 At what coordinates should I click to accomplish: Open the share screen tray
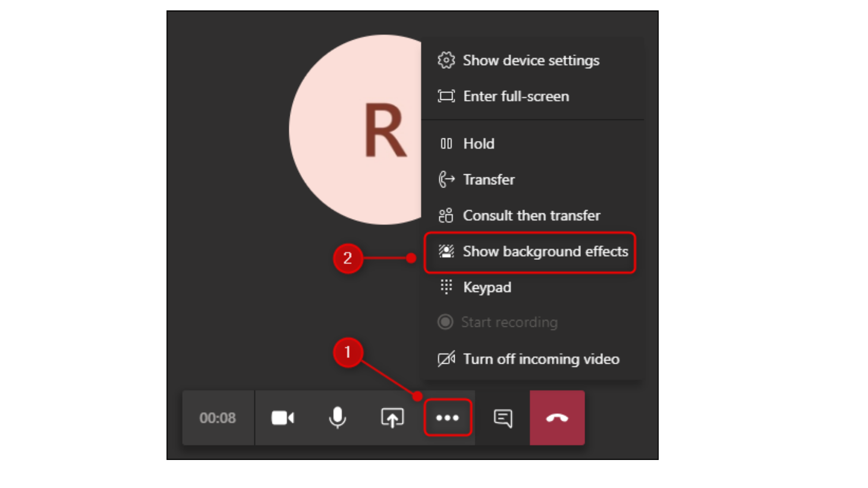[x=392, y=418]
